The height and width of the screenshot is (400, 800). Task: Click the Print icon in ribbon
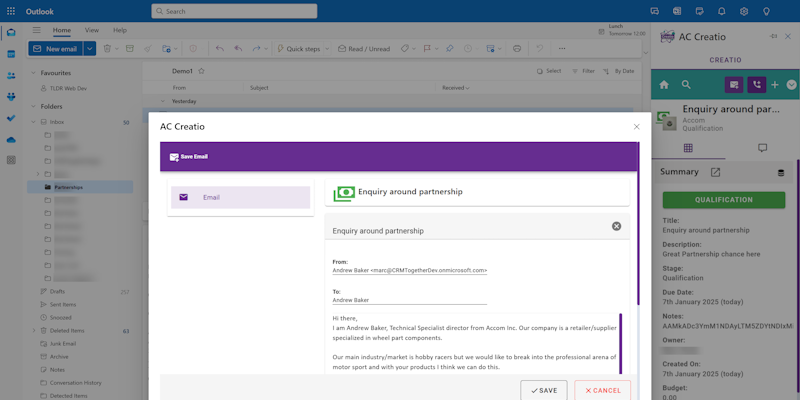pos(517,48)
